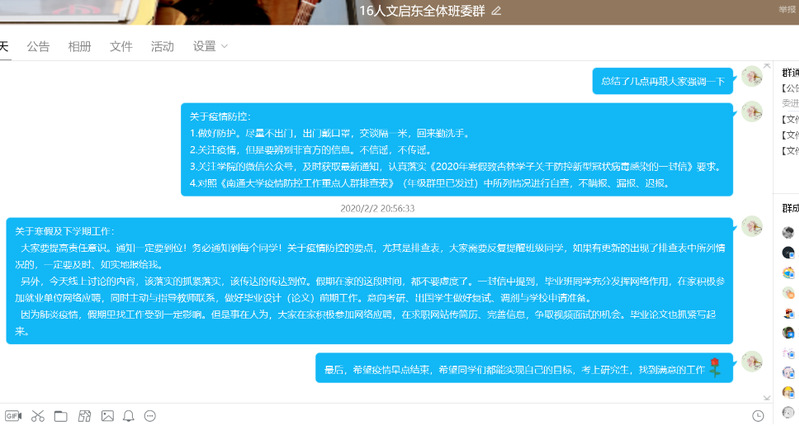The width and height of the screenshot is (799, 426).
Task: Click the GIF emoji button in input toolbar
Action: pyautogui.click(x=13, y=415)
